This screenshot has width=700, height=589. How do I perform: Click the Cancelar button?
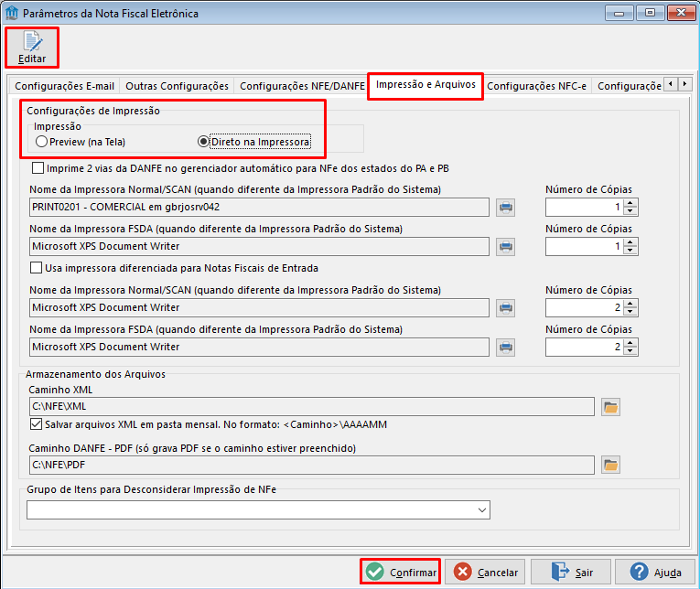(485, 572)
